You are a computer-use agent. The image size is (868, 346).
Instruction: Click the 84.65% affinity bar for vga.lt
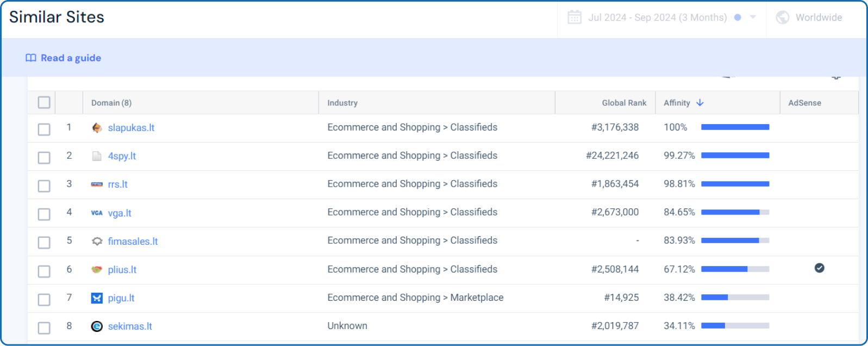(735, 212)
